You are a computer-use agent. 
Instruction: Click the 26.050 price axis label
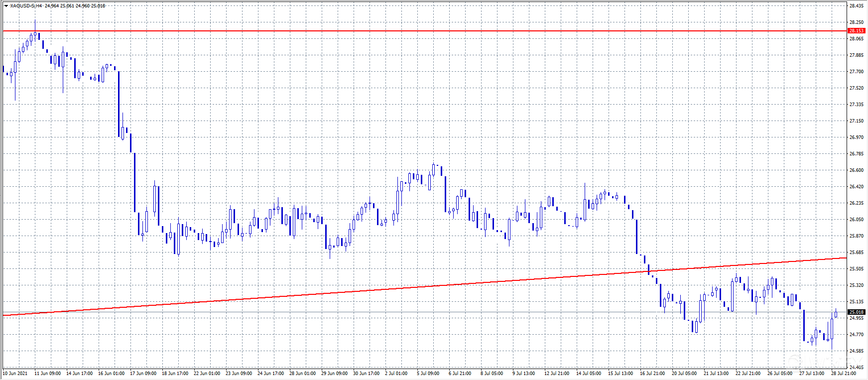856,219
